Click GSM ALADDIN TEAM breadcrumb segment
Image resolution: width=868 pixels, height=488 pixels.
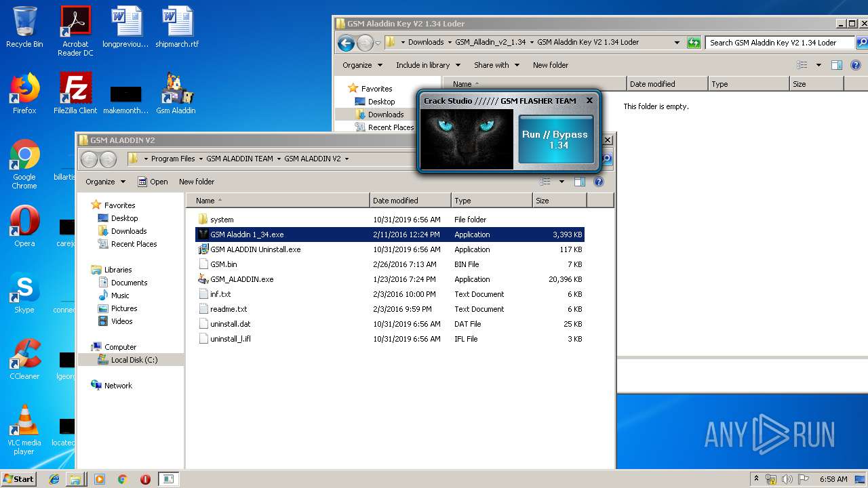239,159
